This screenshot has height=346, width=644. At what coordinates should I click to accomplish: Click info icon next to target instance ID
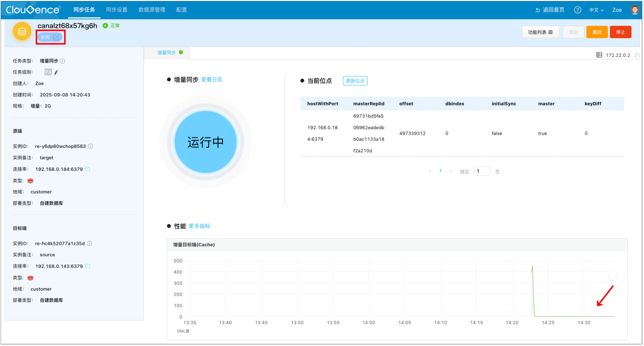(x=90, y=244)
